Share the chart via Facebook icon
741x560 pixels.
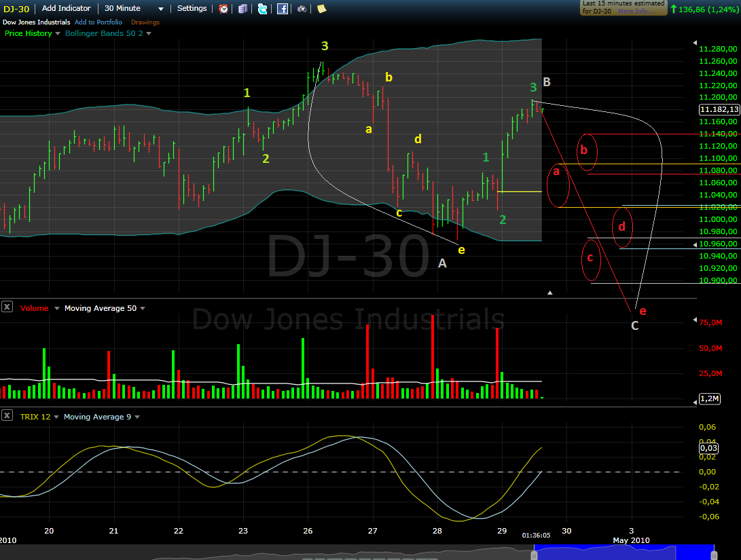(282, 9)
